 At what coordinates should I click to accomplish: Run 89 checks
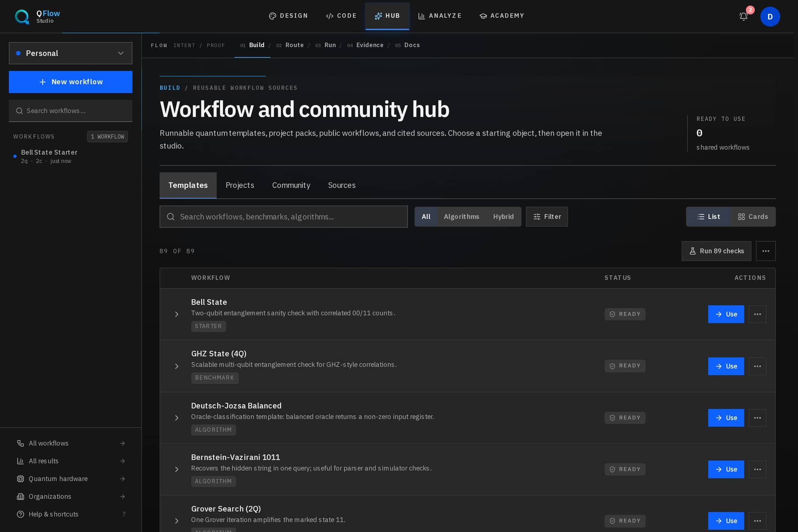tap(716, 251)
